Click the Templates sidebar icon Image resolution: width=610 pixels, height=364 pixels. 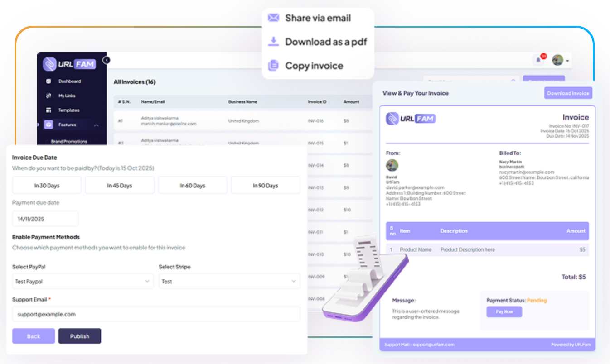[48, 110]
